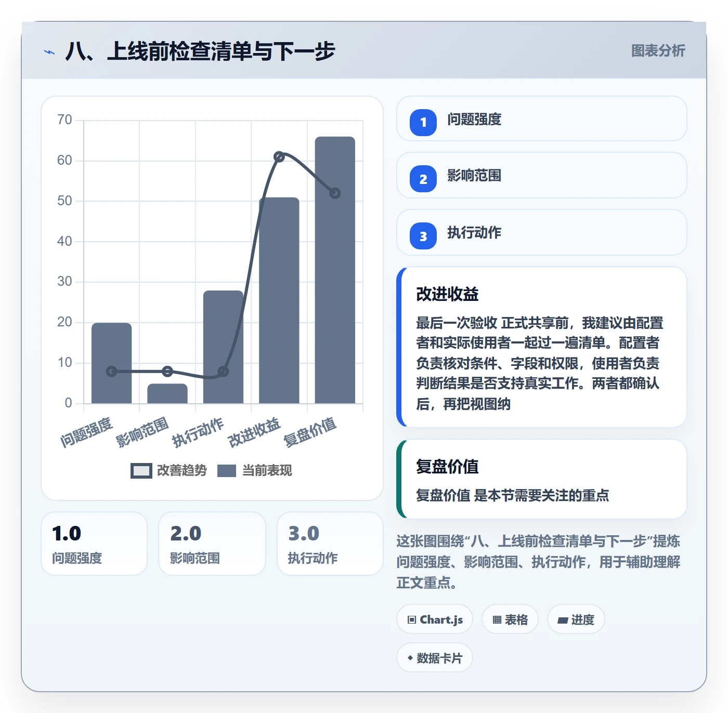This screenshot has height=713, width=728.
Task: Click the 改进收益 x-axis label
Action: tap(254, 432)
